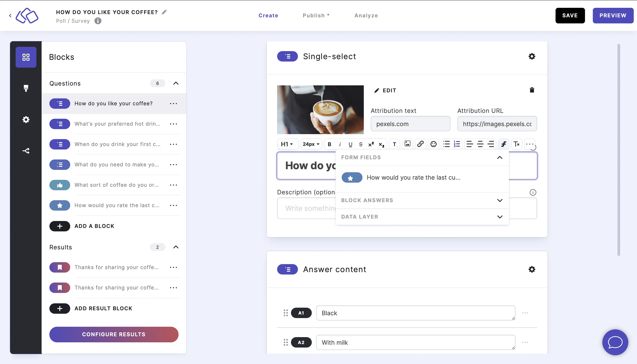Screen dimensions: 637x364
Task: Toggle the first question block selection
Action: click(114, 103)
